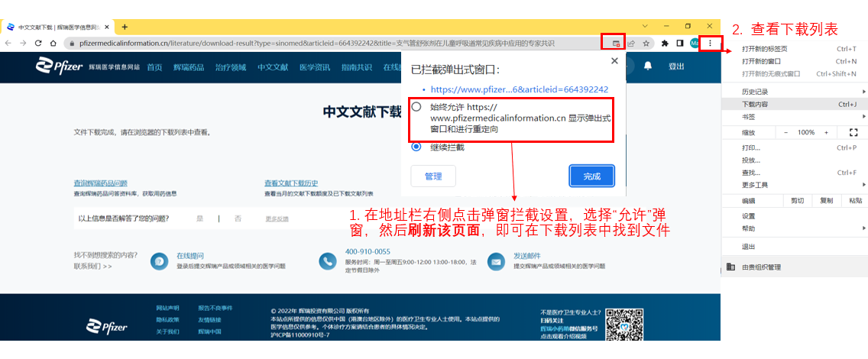Open 指南共识 in site navigation

pos(357,67)
